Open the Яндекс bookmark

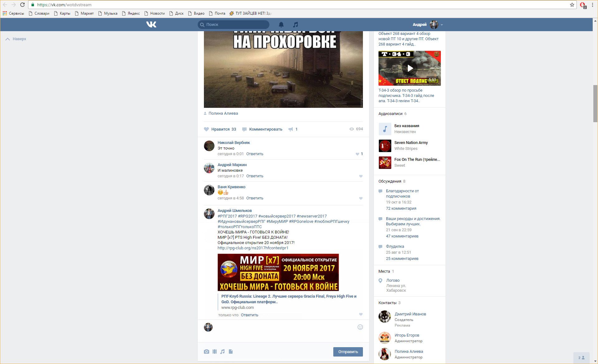(x=131, y=13)
